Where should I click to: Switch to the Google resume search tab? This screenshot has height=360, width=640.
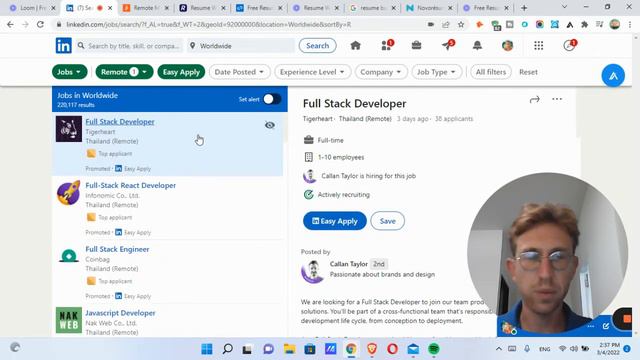(x=372, y=8)
